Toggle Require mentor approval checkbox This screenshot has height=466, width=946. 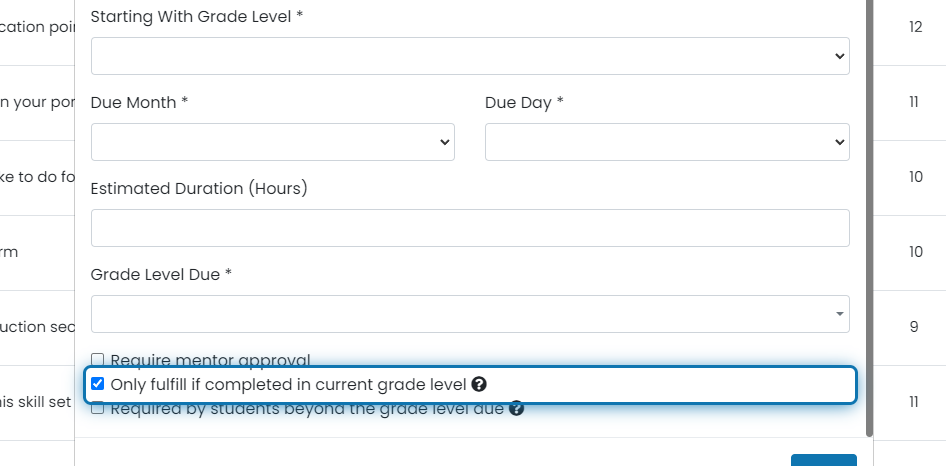[98, 360]
